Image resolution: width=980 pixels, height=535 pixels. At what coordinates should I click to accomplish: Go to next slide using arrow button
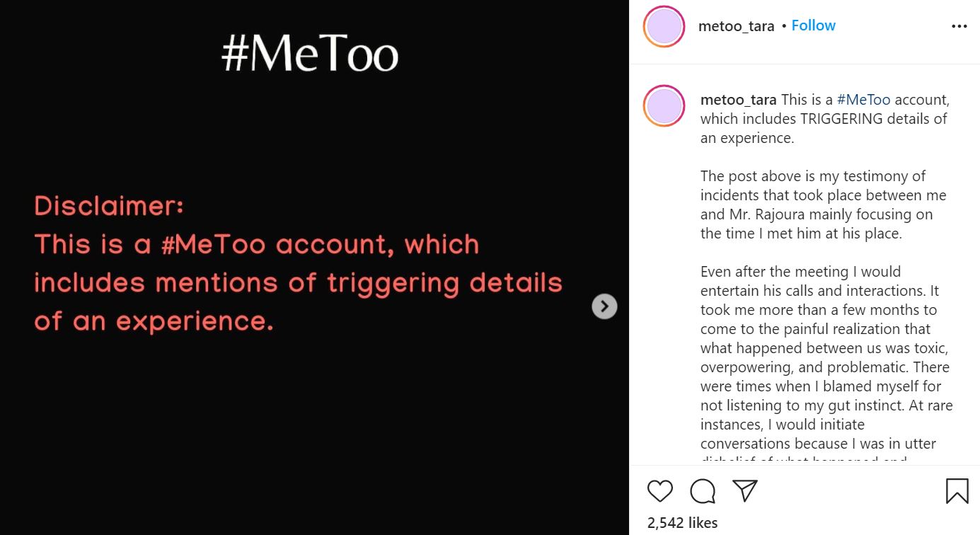coord(604,306)
